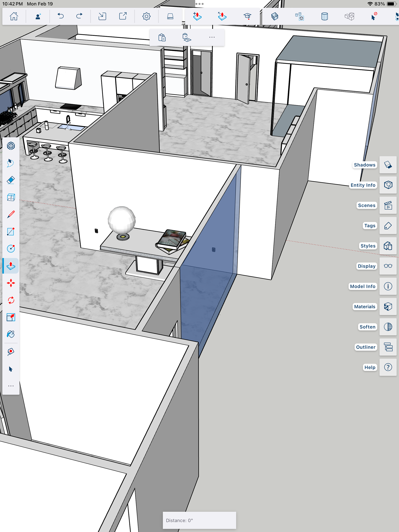
Task: Expand the left toolbar more options ellipsis
Action: (11, 386)
